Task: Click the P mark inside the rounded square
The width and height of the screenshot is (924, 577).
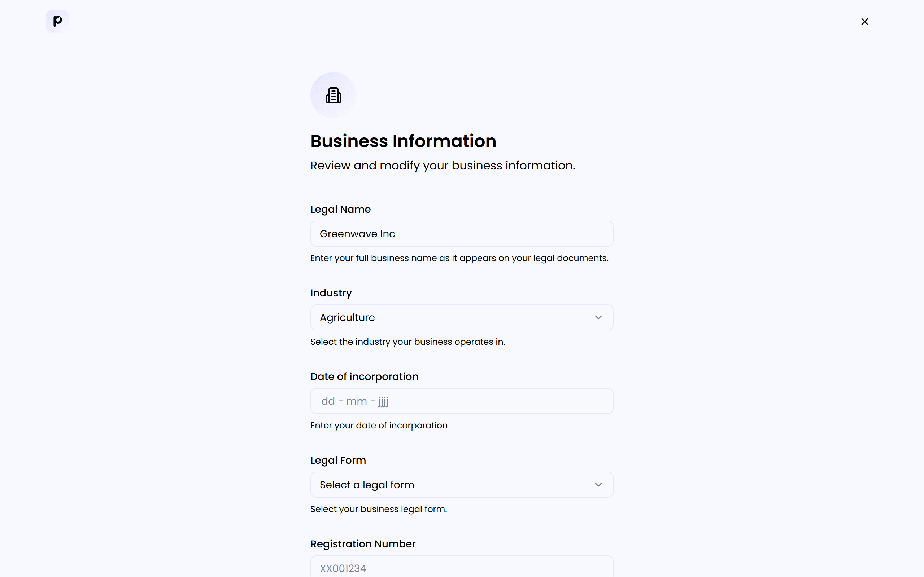Action: coord(57,21)
